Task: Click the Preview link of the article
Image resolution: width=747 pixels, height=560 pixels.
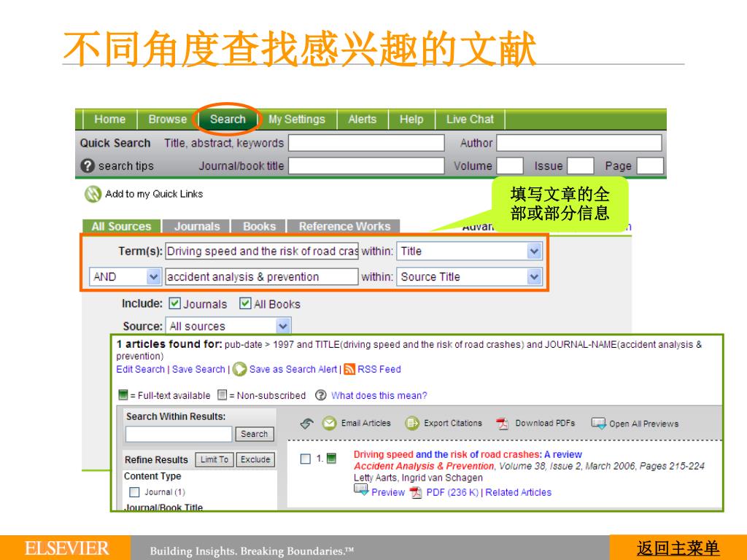Action: coord(388,492)
